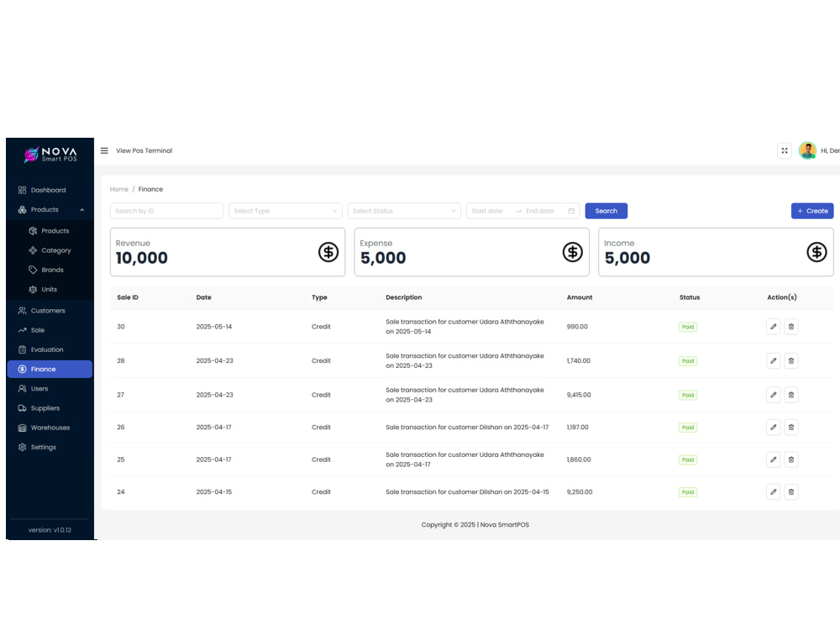Edit sale ID 30 with pencil icon
The width and height of the screenshot is (840, 630).
[773, 327]
